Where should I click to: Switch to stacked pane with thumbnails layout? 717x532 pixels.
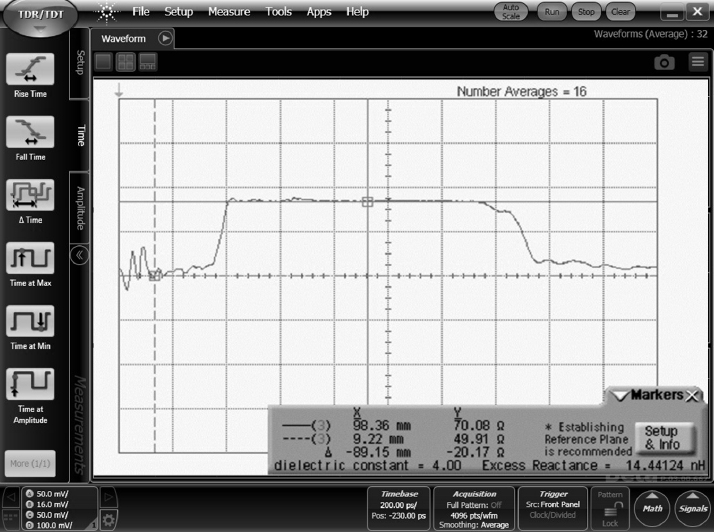point(148,62)
